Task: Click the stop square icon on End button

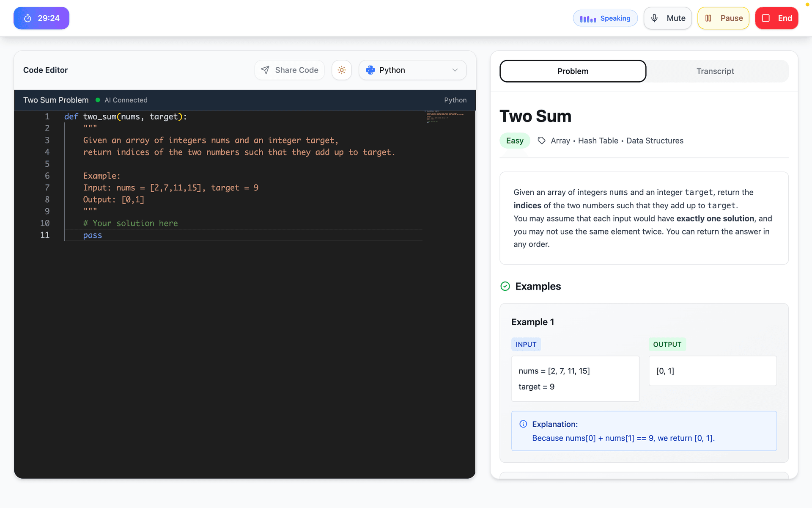Action: click(765, 18)
